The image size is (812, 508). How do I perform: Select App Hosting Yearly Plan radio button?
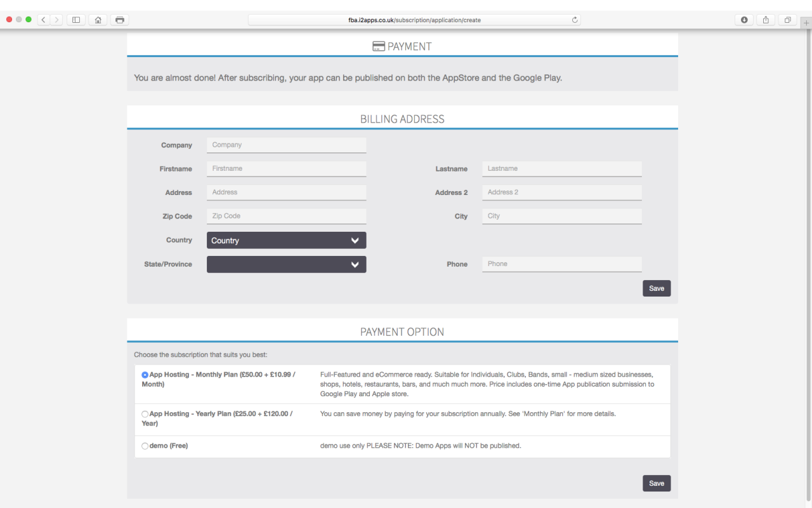[145, 414]
